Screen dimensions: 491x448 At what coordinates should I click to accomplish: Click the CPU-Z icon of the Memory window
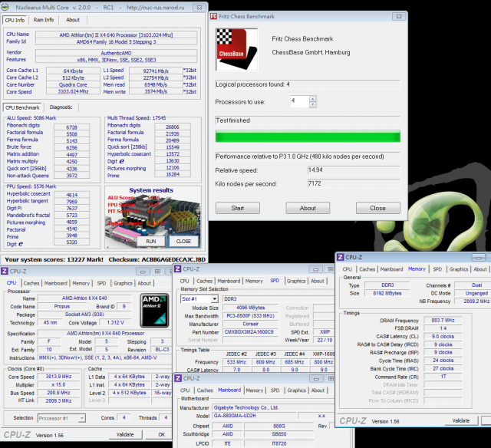pyautogui.click(x=341, y=257)
